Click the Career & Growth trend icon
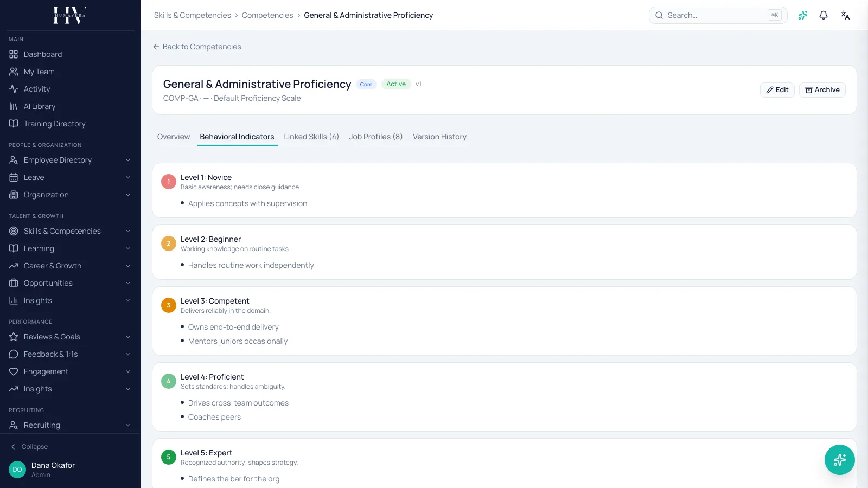The width and height of the screenshot is (868, 488). [x=14, y=266]
